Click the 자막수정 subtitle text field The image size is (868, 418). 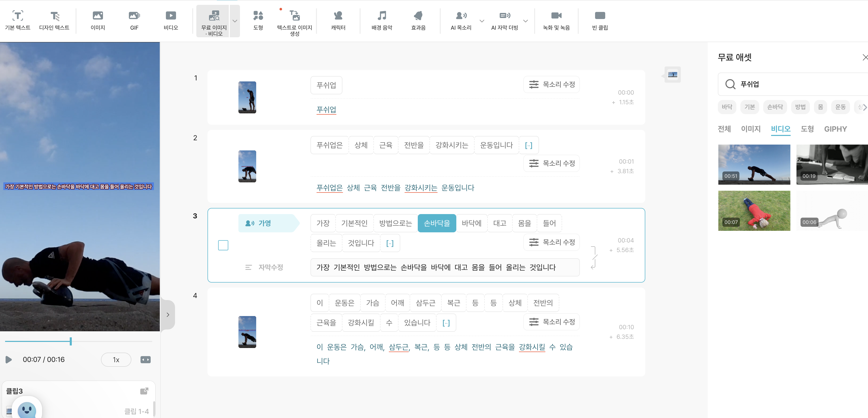point(445,267)
